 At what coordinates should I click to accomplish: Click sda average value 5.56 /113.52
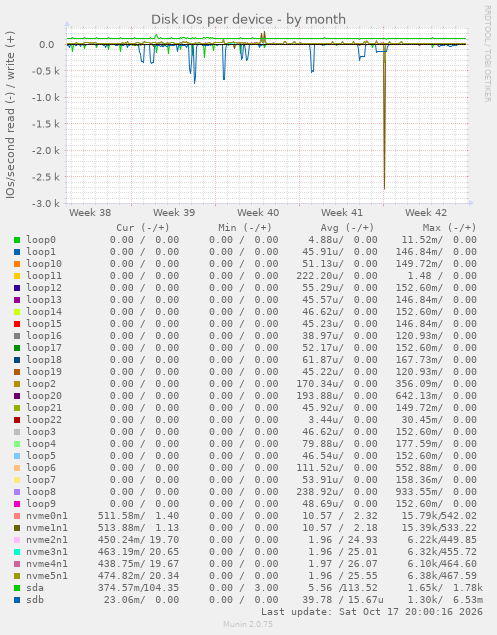tap(343, 588)
